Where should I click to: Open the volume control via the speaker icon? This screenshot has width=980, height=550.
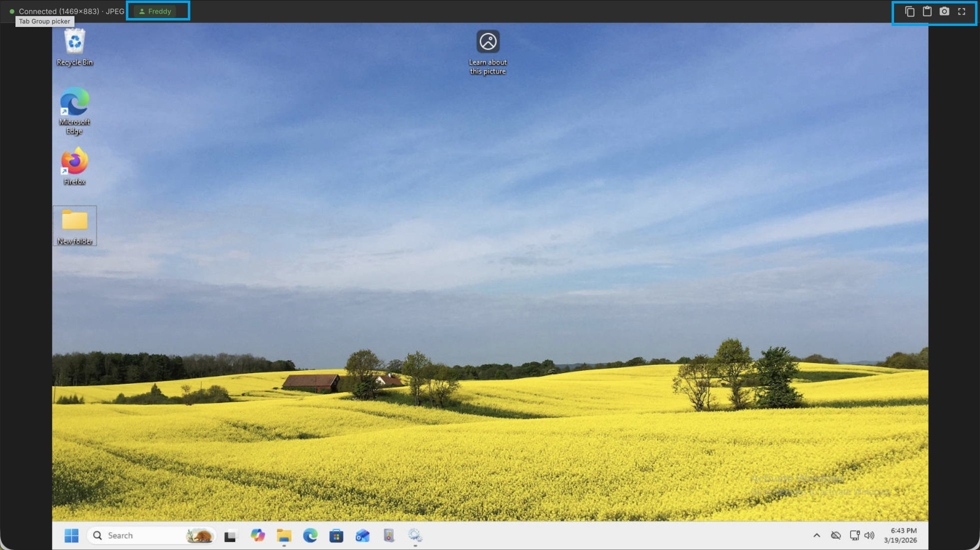pos(870,535)
